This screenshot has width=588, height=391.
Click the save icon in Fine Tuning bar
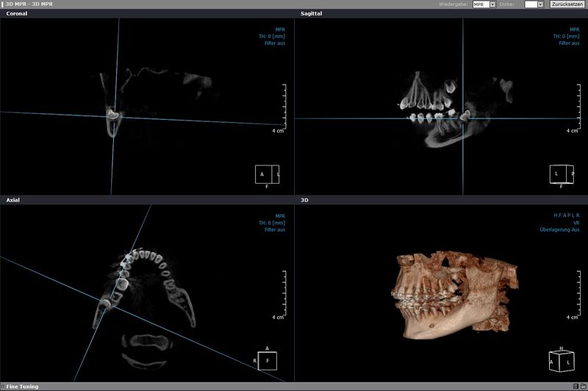click(576, 386)
